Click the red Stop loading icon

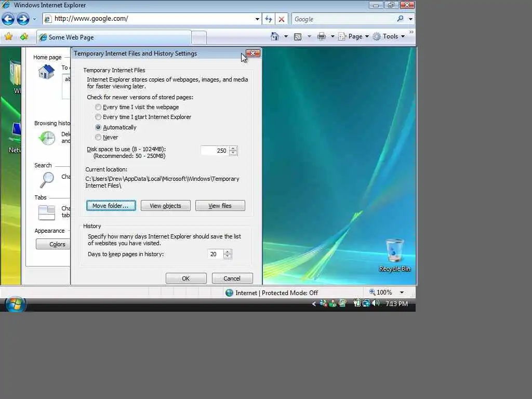coord(281,19)
